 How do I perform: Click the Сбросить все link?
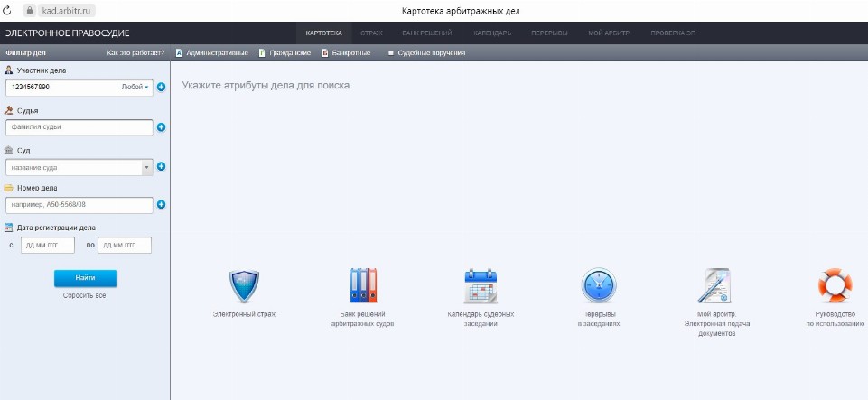coord(84,295)
